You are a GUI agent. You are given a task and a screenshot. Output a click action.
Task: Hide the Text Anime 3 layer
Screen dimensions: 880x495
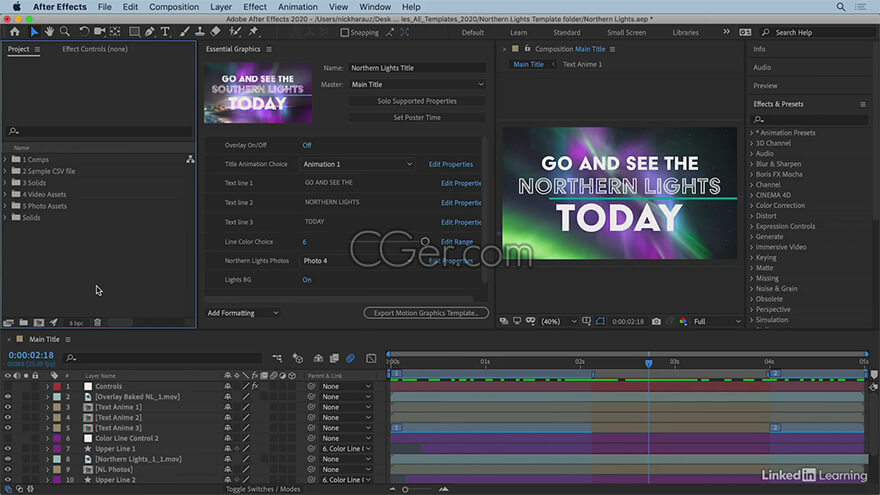click(x=8, y=428)
